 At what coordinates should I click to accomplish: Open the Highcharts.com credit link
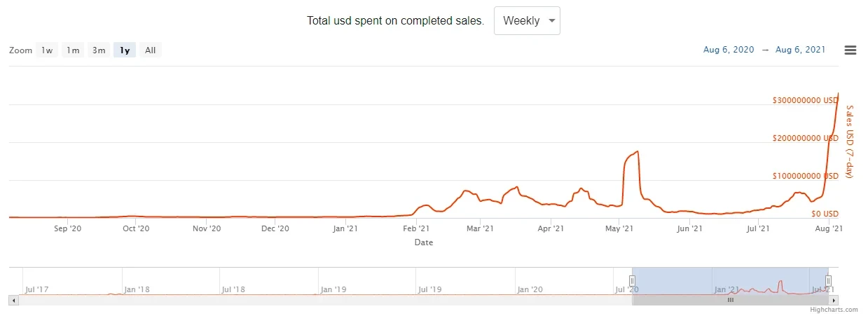coord(834,310)
